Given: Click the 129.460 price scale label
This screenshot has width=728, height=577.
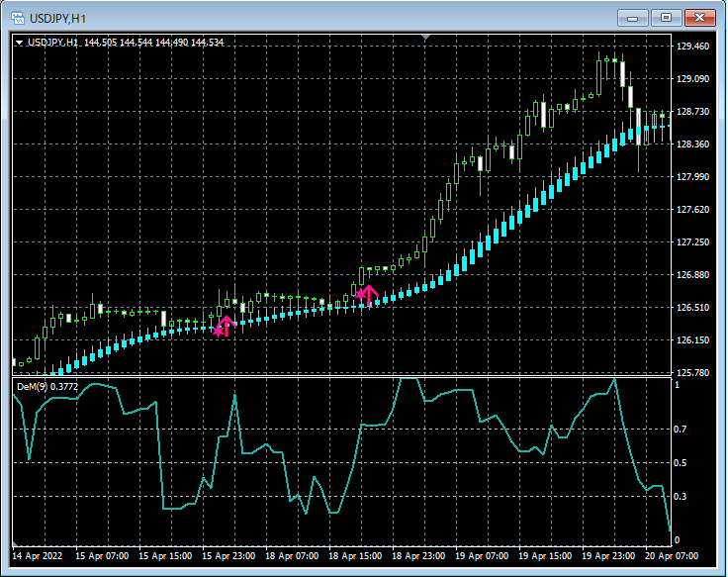Looking at the screenshot, I should tap(692, 46).
